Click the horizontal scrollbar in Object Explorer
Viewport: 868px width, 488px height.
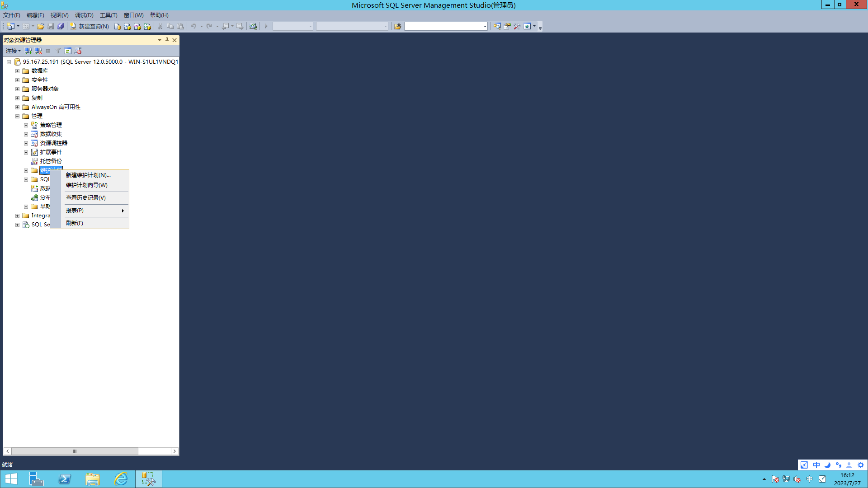75,451
